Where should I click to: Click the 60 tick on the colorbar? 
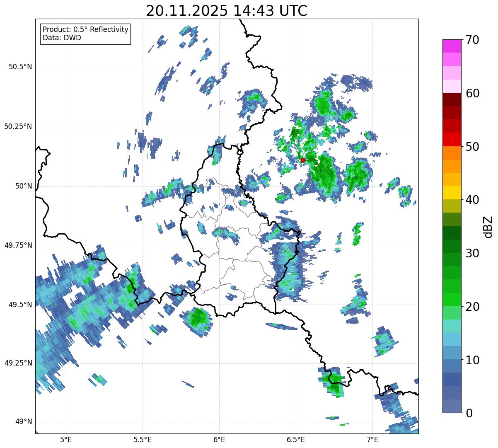pyautogui.click(x=471, y=93)
